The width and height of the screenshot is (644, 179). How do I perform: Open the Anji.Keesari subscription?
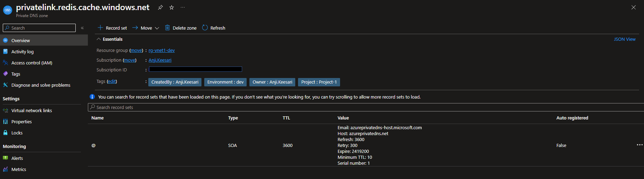160,60
